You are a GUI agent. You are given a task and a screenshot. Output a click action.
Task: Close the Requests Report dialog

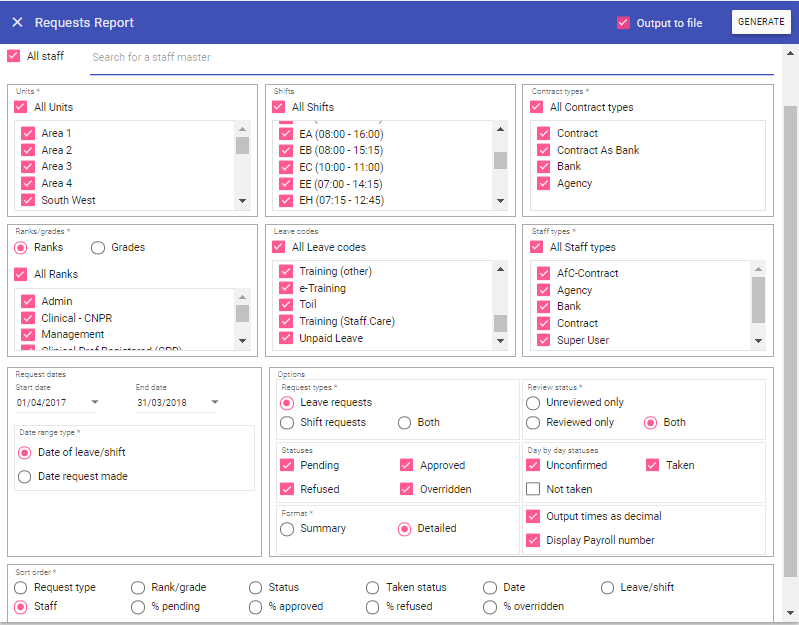click(x=17, y=22)
